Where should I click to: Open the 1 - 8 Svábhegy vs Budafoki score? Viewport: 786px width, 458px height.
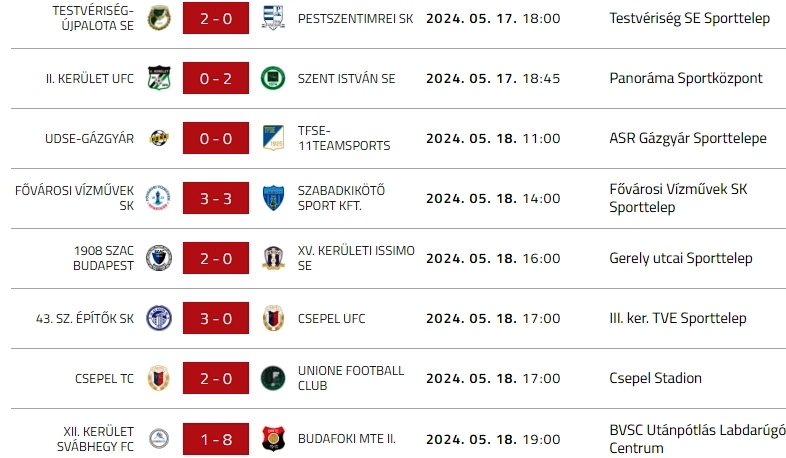(216, 438)
